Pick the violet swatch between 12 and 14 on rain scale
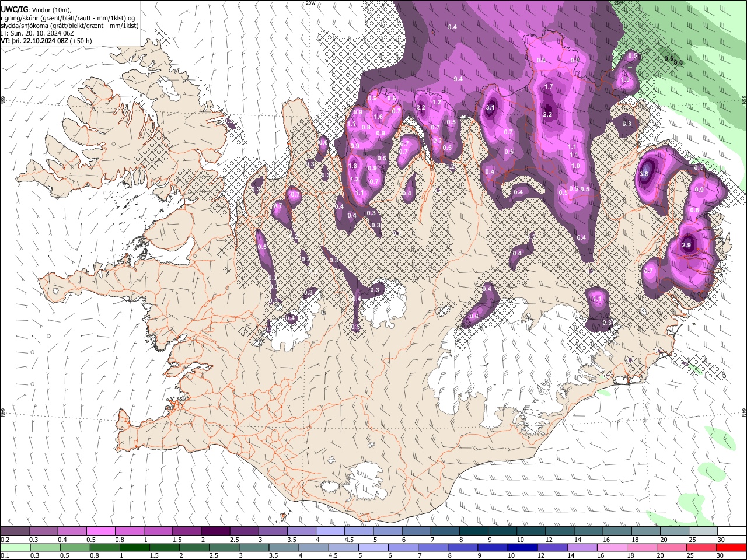 552,548
